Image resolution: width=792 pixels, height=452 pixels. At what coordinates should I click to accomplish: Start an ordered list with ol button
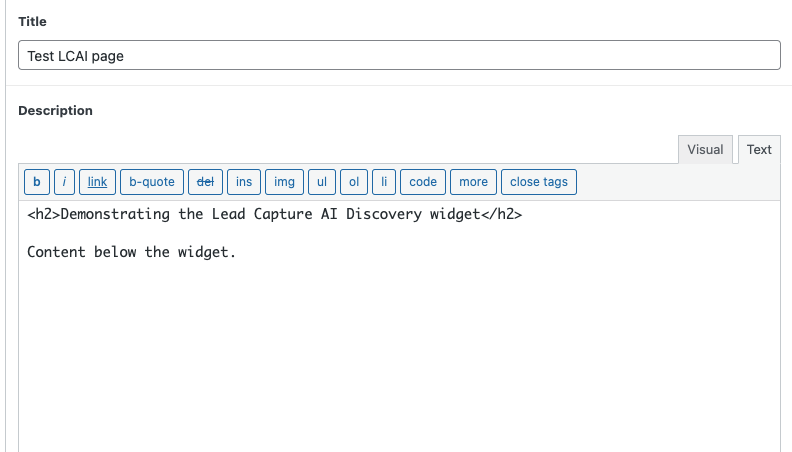coord(353,182)
